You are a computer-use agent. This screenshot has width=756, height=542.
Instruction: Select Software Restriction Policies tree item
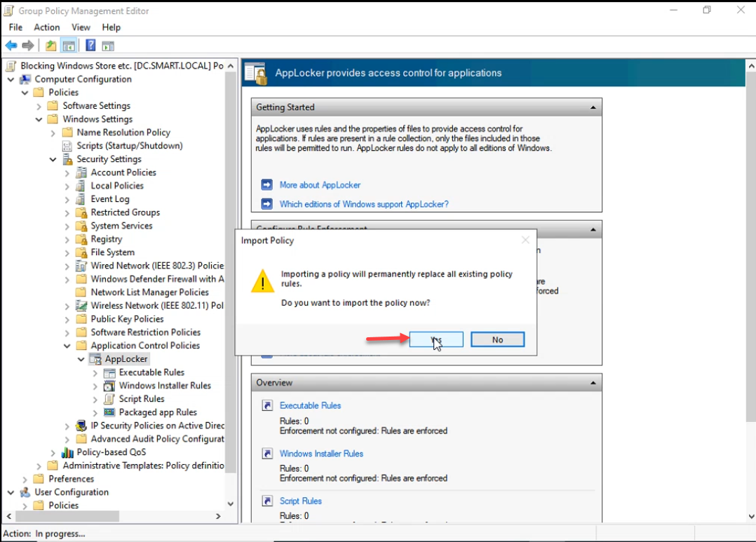[145, 332]
